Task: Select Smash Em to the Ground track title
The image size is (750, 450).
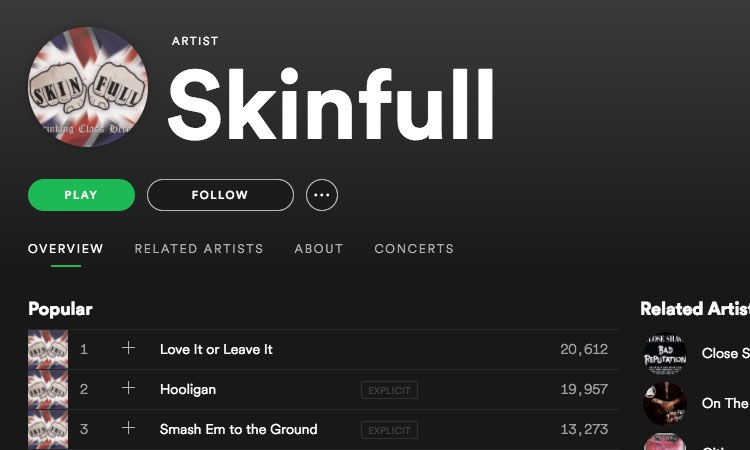Action: 238,429
